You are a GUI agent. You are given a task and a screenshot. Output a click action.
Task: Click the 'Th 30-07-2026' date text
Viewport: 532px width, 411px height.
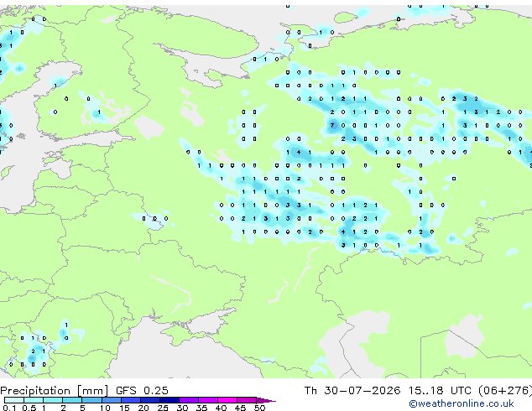[x=352, y=390]
